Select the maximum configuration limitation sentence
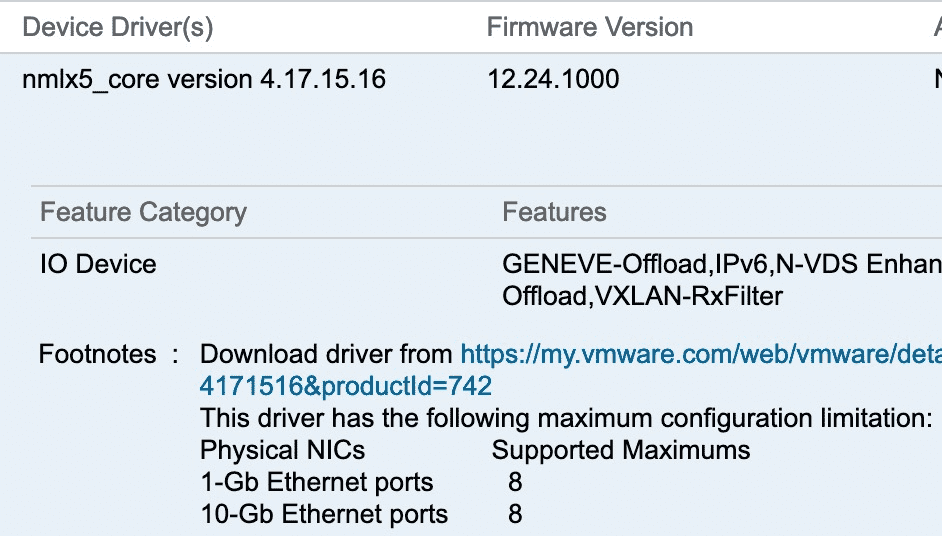The image size is (942, 536). tap(566, 418)
